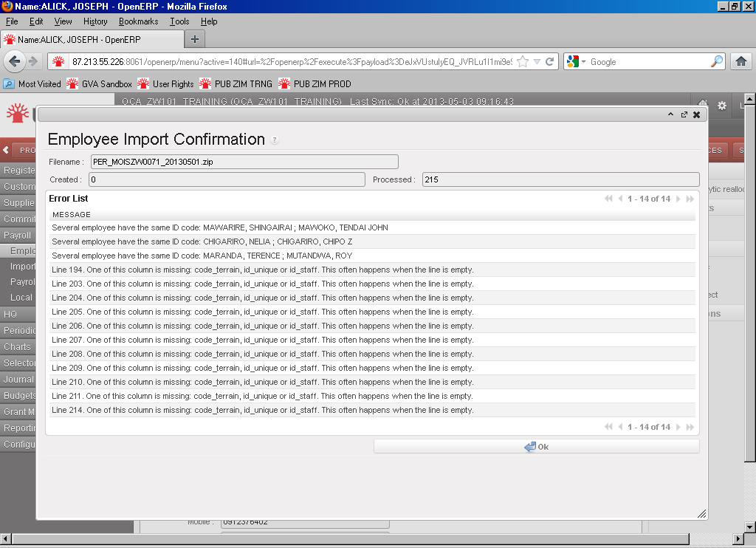Screen dimensions: 756x548
Task: Go to next page in top pager
Action: click(678, 199)
